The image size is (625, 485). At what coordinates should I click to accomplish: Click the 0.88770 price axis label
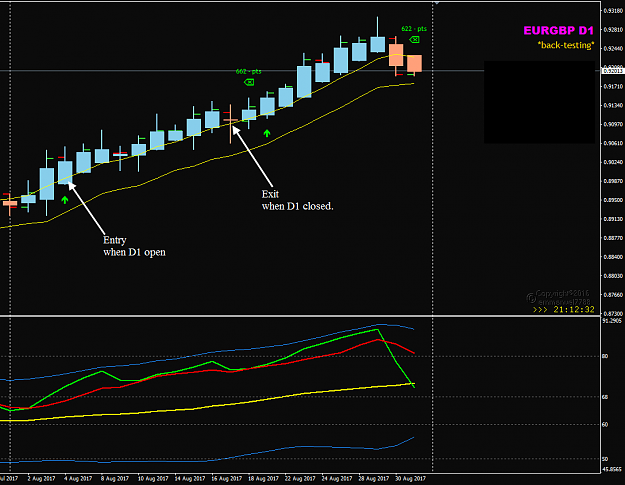613,238
